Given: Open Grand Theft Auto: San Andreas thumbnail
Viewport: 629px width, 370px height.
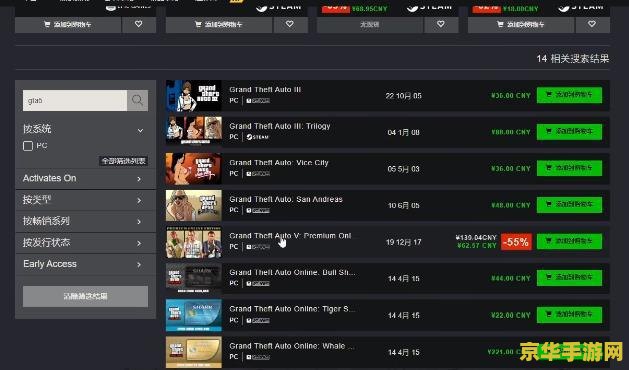Looking at the screenshot, I should pyautogui.click(x=193, y=205).
